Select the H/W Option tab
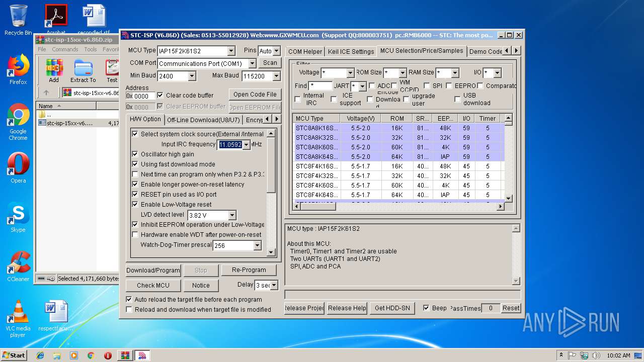Viewport: 644px width, 362px height. click(145, 119)
